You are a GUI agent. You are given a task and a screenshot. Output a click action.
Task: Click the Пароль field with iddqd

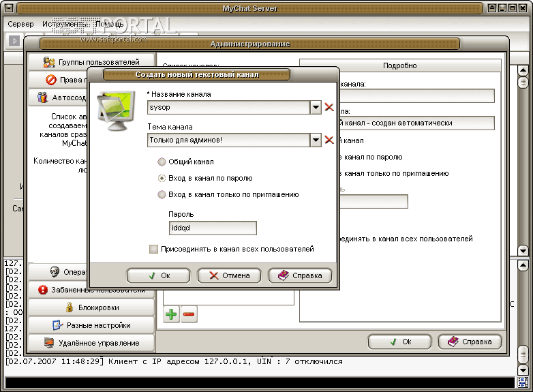click(x=213, y=228)
